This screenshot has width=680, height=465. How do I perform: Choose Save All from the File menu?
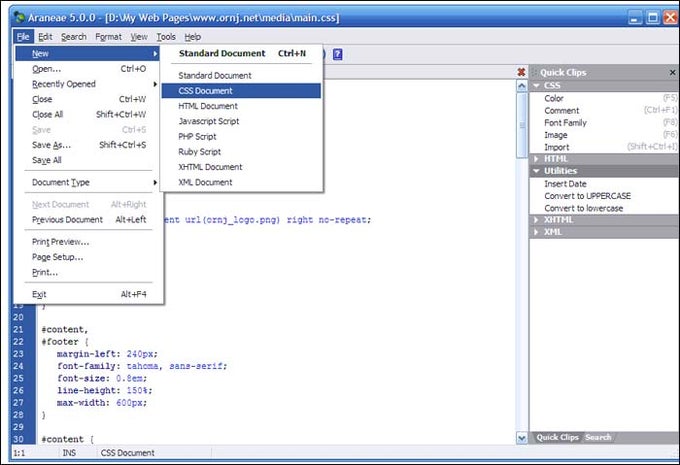[88, 160]
